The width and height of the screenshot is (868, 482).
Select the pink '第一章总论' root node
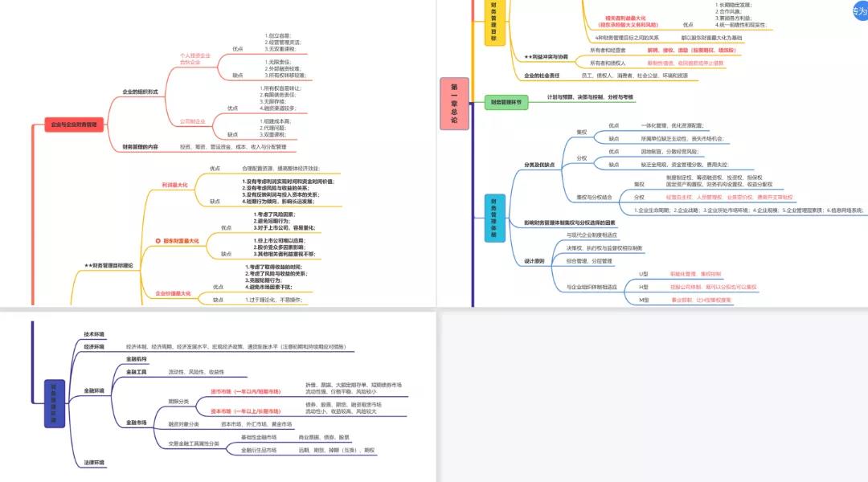[454, 104]
